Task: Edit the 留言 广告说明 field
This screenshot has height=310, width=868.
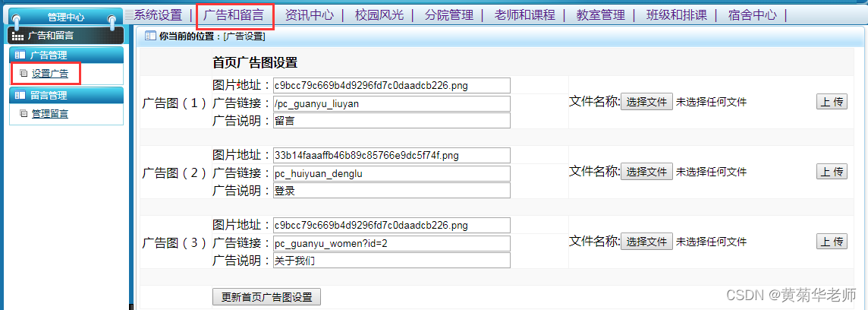Action: tap(392, 120)
